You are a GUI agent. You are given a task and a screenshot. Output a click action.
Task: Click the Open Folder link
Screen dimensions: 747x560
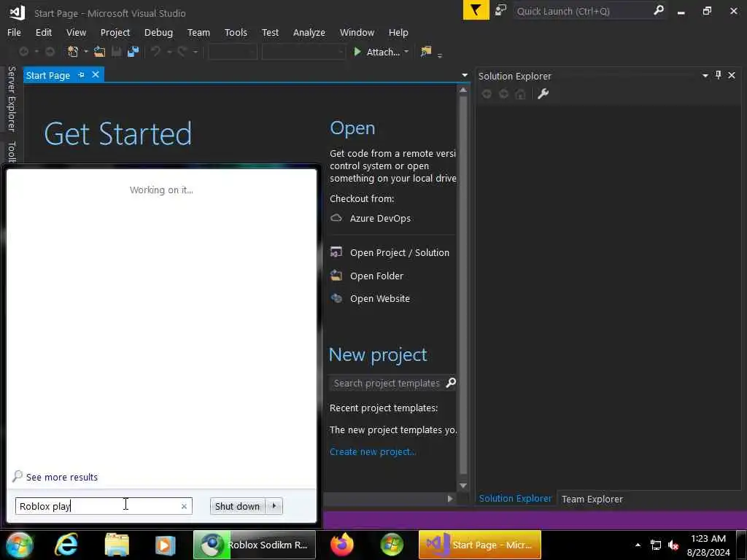pos(377,276)
